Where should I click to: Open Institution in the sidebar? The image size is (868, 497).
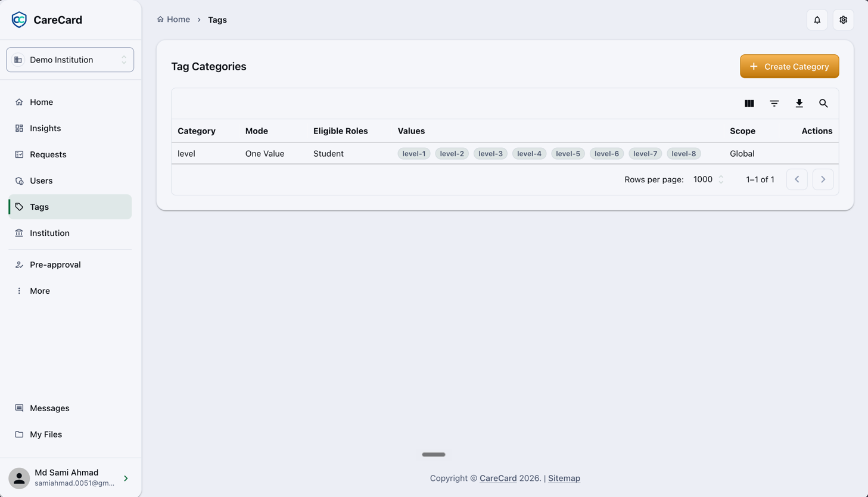(x=70, y=233)
